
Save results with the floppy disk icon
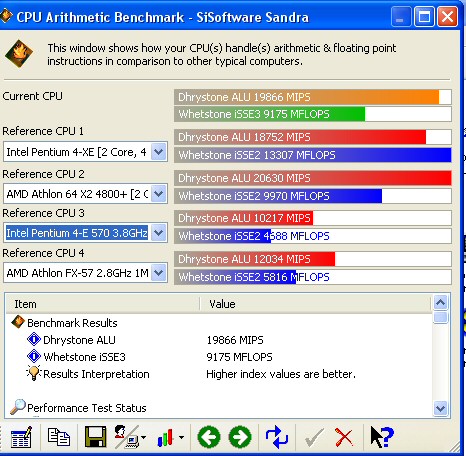[x=96, y=437]
